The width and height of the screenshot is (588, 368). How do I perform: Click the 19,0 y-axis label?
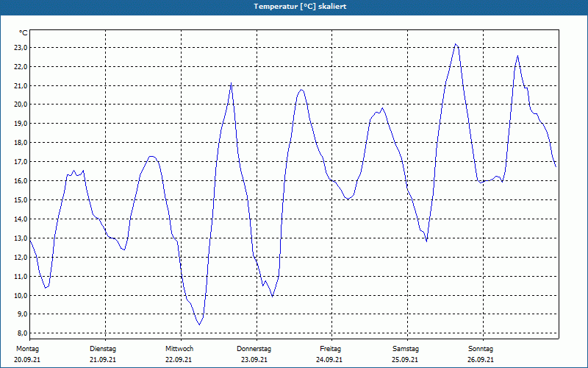coord(21,124)
